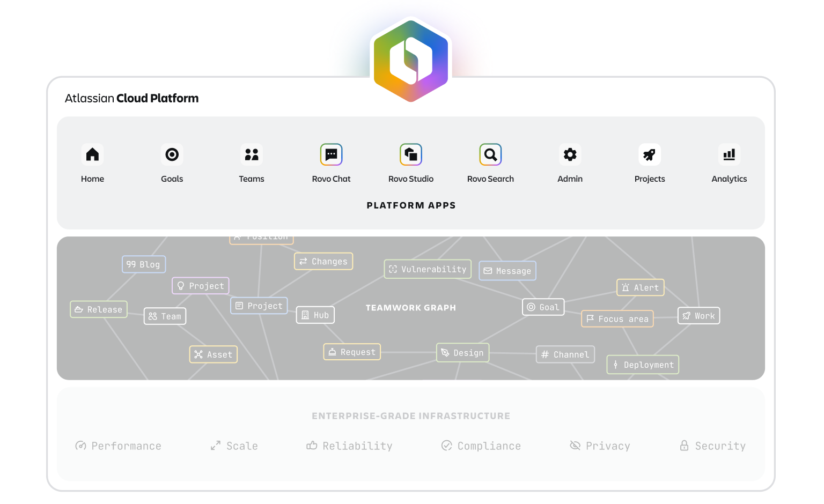Screen dimensions: 824x504
Task: Open the Analytics bar chart icon
Action: (x=729, y=155)
